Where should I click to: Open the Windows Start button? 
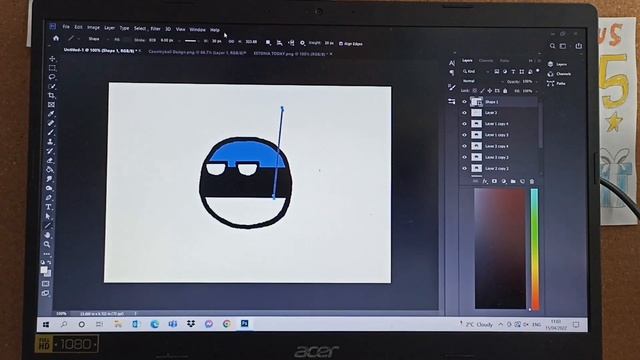(x=46, y=324)
